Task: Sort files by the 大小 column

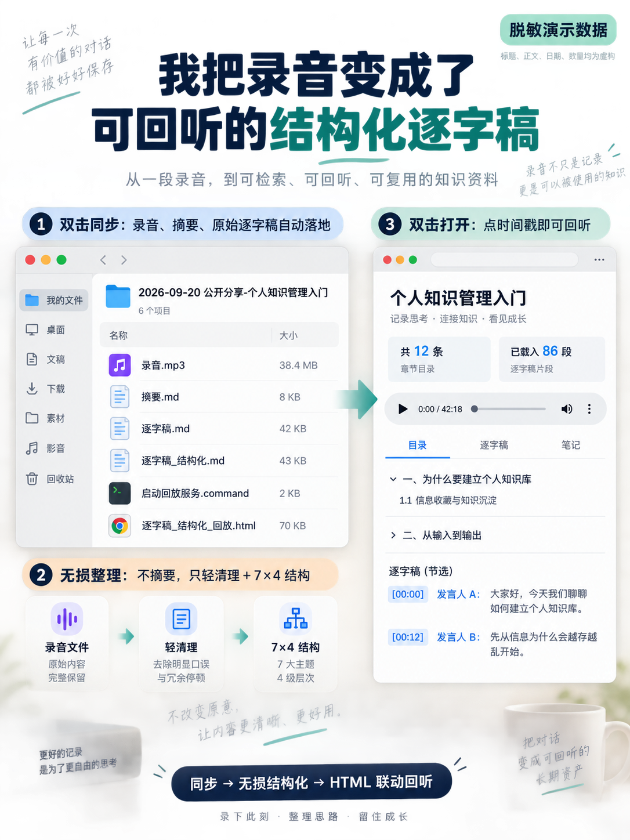Action: 288,335
